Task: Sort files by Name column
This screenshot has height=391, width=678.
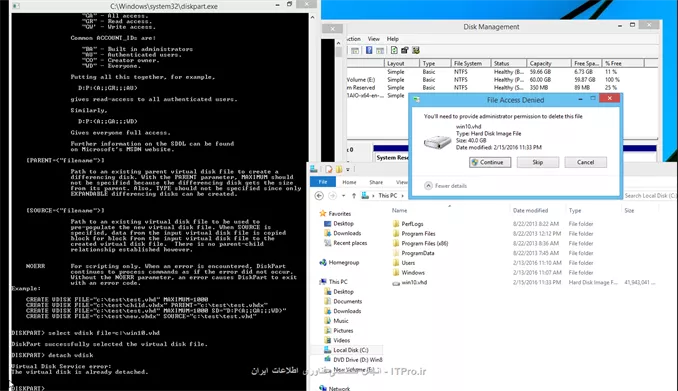Action: [399, 211]
